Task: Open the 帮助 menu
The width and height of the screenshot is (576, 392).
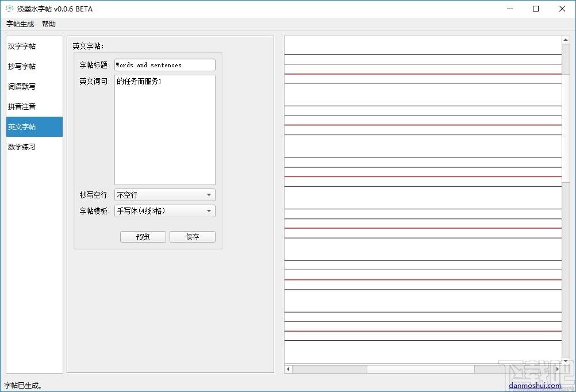Action: (x=49, y=24)
